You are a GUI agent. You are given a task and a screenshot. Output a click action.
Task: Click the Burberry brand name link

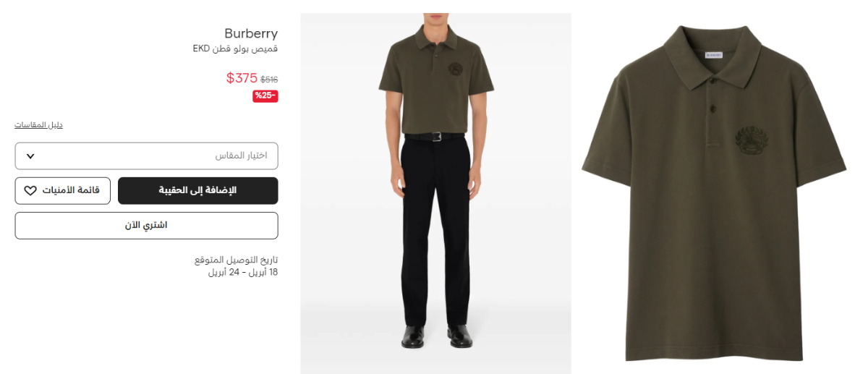pos(251,33)
